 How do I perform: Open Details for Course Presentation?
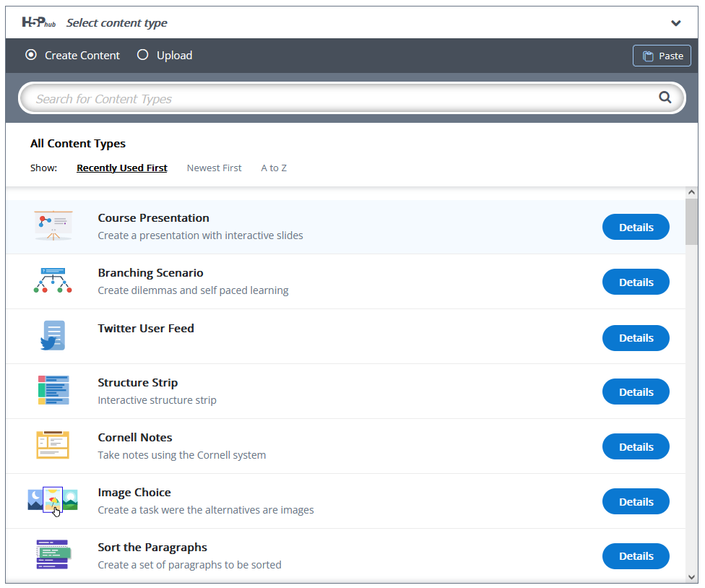coord(636,226)
